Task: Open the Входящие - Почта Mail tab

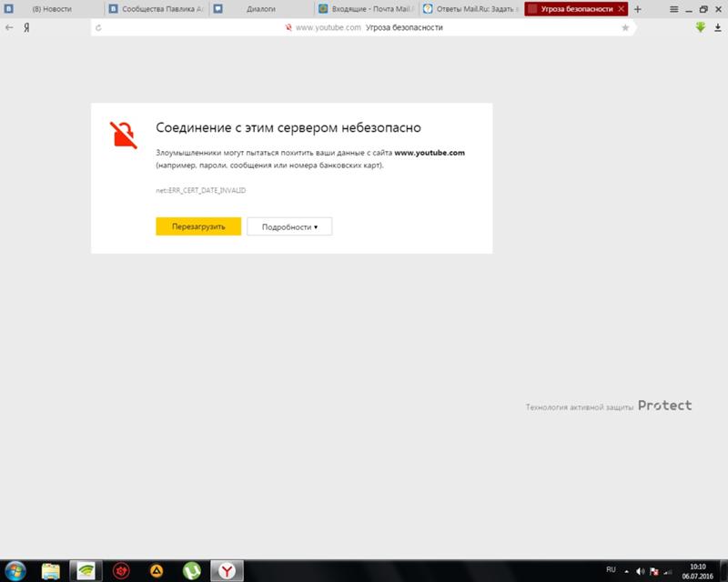Action: (x=367, y=9)
